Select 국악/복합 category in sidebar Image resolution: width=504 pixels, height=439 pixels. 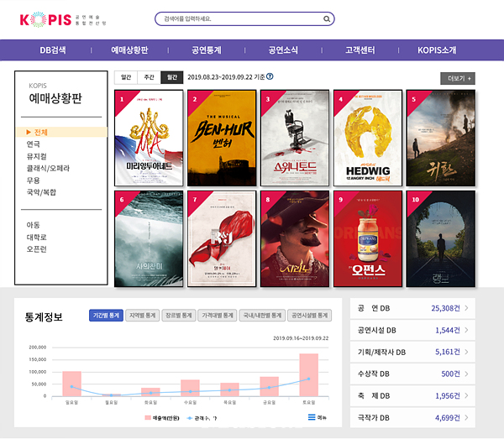pyautogui.click(x=41, y=192)
